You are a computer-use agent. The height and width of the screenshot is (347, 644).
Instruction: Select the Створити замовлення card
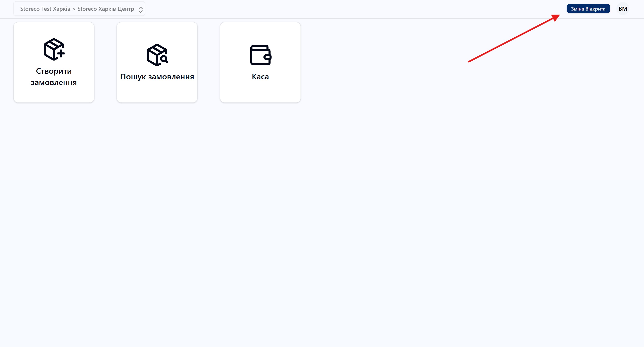tap(54, 62)
